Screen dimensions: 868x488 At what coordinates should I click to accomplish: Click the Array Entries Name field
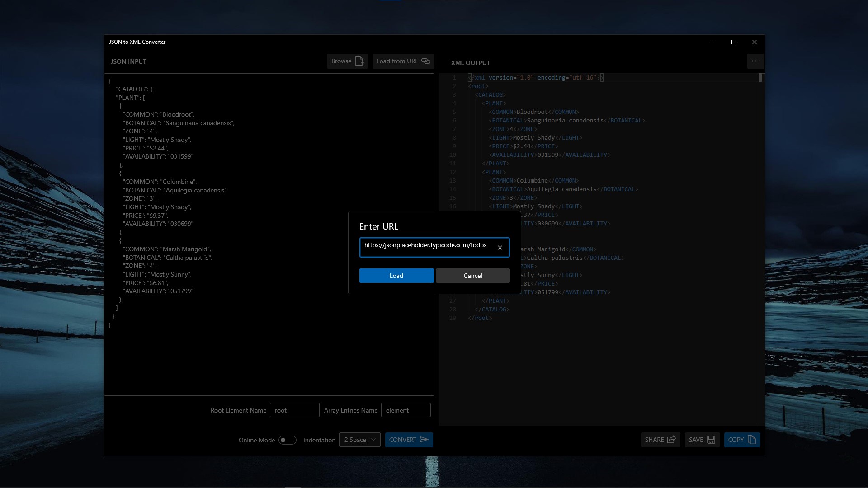[406, 410]
